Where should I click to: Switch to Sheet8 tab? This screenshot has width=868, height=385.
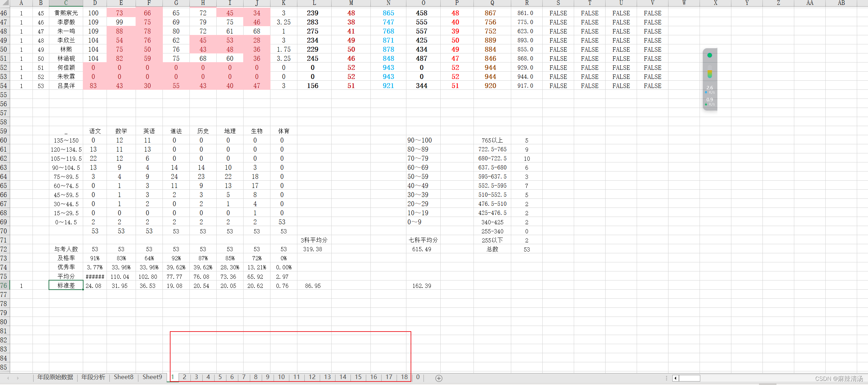[123, 377]
